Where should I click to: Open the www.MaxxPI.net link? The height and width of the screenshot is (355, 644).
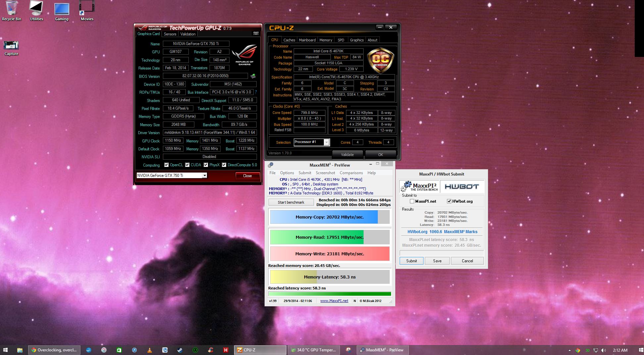(x=334, y=301)
